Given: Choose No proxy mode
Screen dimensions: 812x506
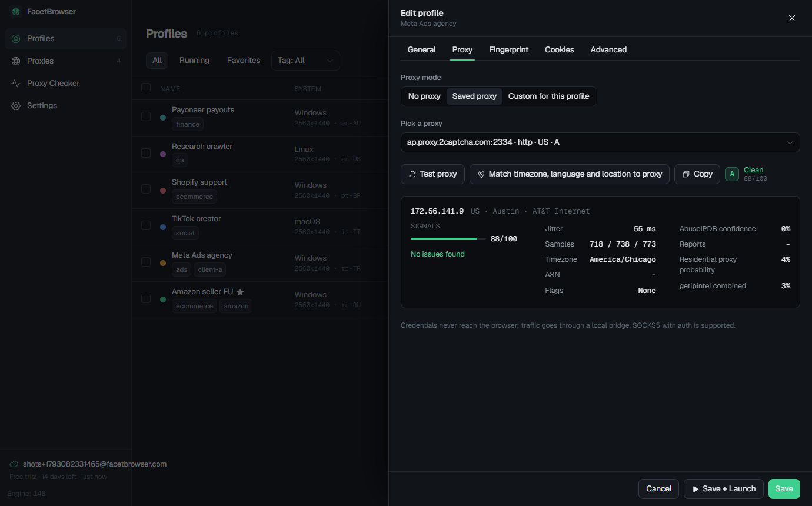Looking at the screenshot, I should pos(424,96).
